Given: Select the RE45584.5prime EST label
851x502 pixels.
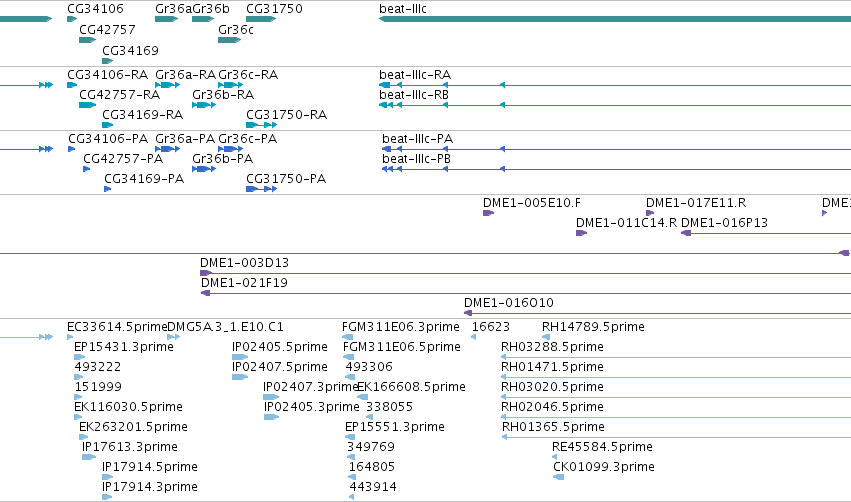Looking at the screenshot, I should [602, 447].
